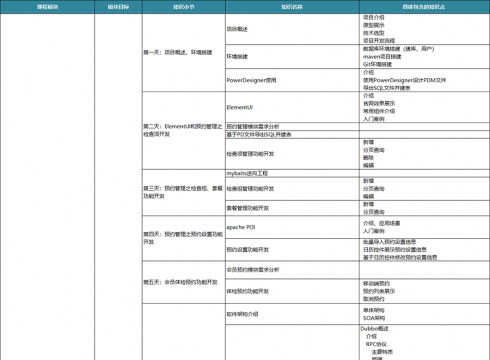Select the '项目概述' name cell
Viewport: 490px width, 360px height.
[x=292, y=29]
